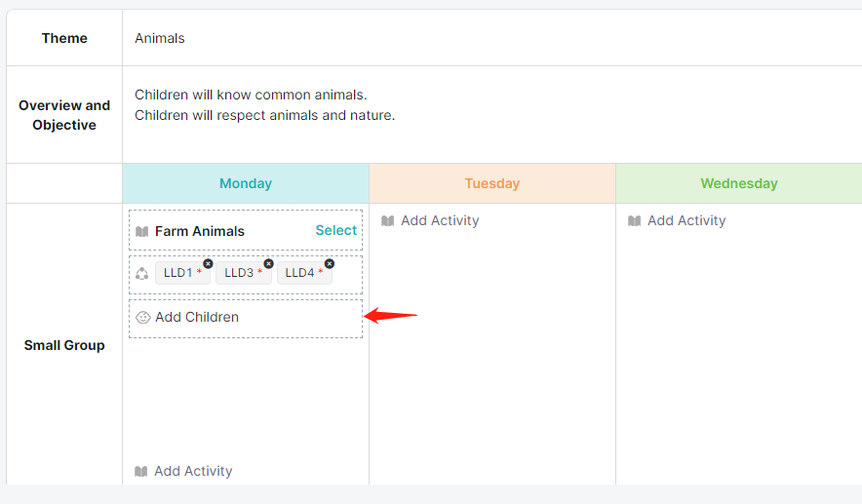Click the bottom Monday Add Activity book icon
This screenshot has width=862, height=504.
[x=140, y=471]
